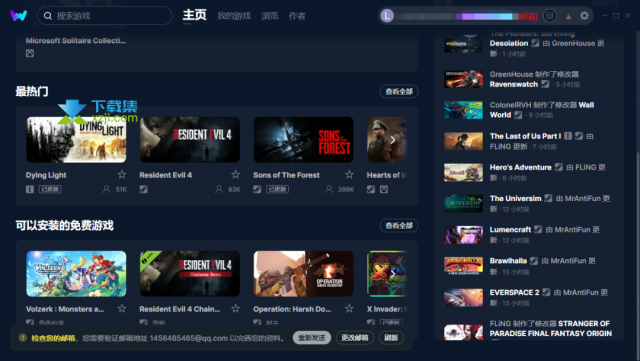Favorite Dying Light with its star
This screenshot has height=361, width=640.
pyautogui.click(x=122, y=175)
